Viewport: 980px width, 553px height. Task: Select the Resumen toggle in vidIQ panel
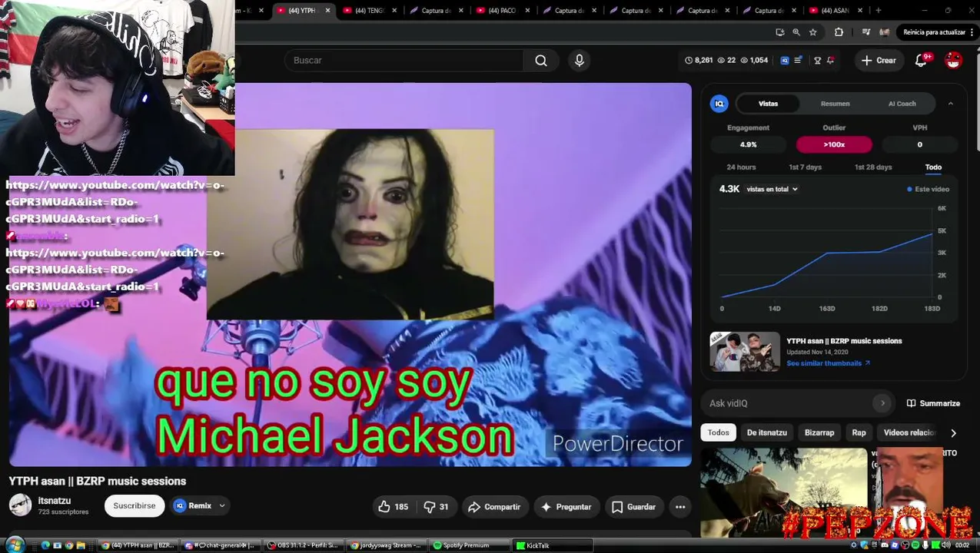[835, 104]
